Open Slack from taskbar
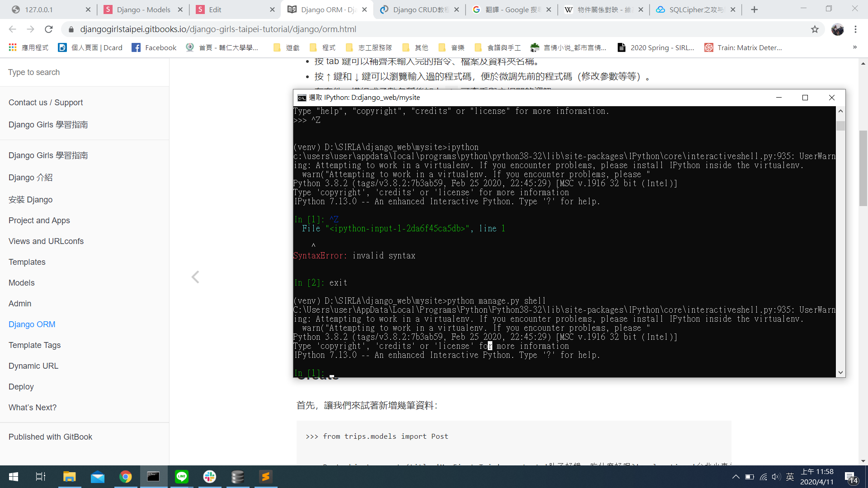The image size is (868, 488). pyautogui.click(x=210, y=477)
